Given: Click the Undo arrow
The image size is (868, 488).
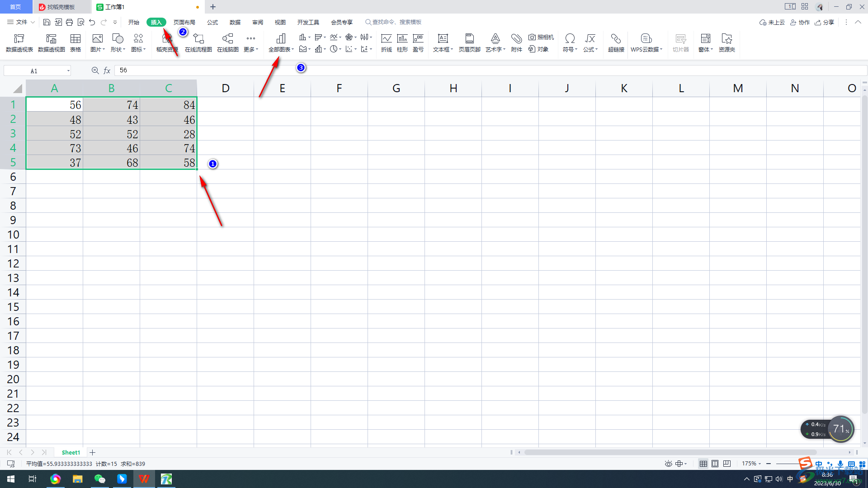Looking at the screenshot, I should coord(92,22).
